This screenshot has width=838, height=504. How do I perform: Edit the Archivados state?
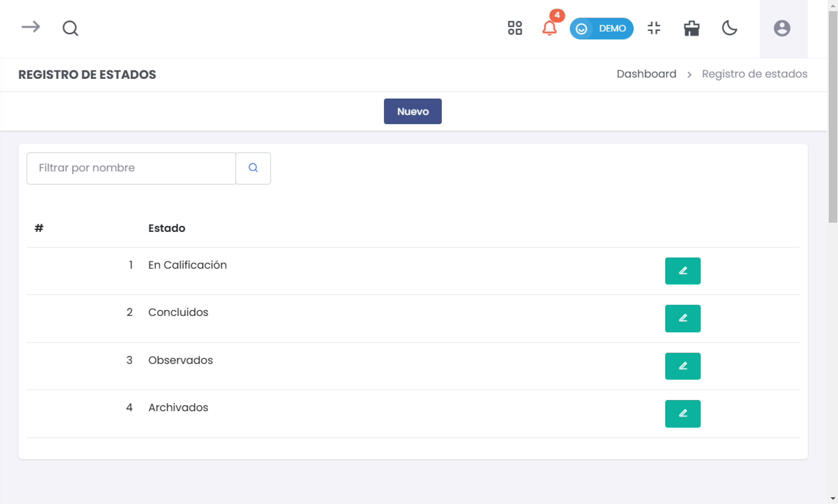pyautogui.click(x=682, y=414)
